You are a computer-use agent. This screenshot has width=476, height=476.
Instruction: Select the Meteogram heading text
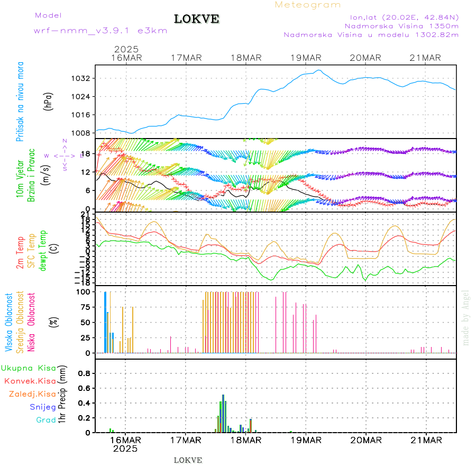click(x=308, y=5)
